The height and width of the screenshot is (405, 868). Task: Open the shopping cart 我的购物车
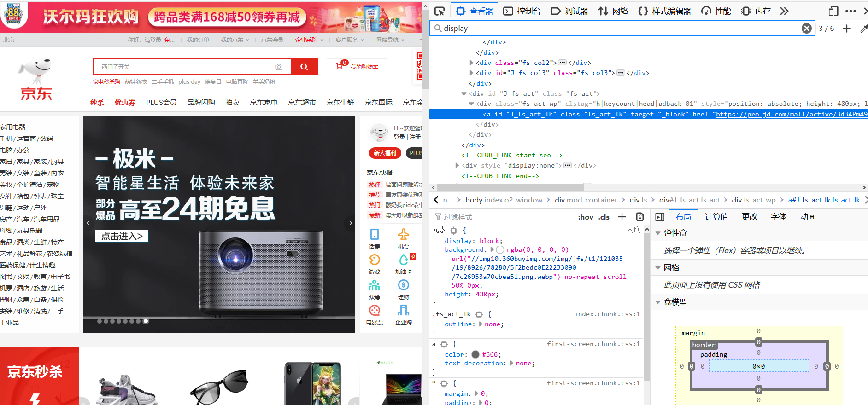(x=357, y=67)
